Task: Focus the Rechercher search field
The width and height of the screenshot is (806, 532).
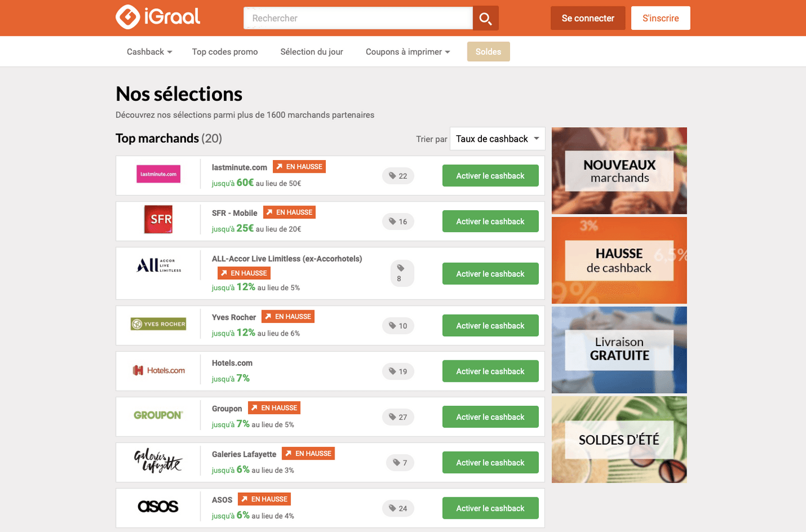Action: (358, 18)
